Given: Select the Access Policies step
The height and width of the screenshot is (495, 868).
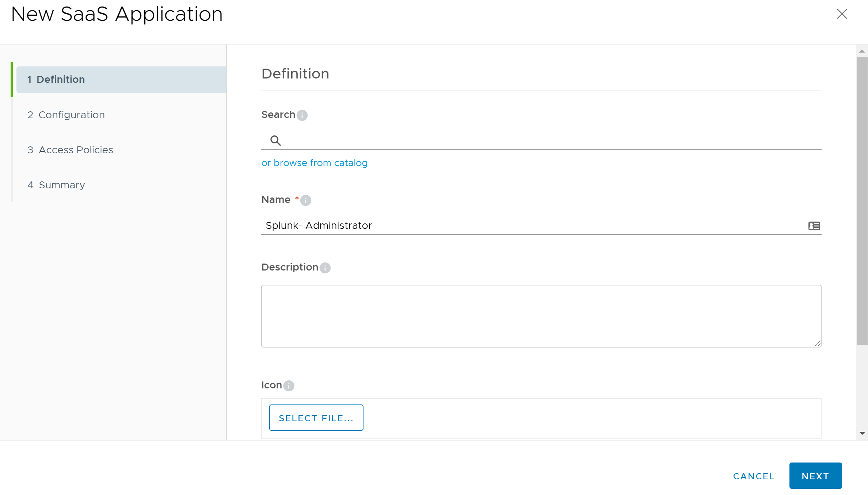Looking at the screenshot, I should (x=76, y=150).
